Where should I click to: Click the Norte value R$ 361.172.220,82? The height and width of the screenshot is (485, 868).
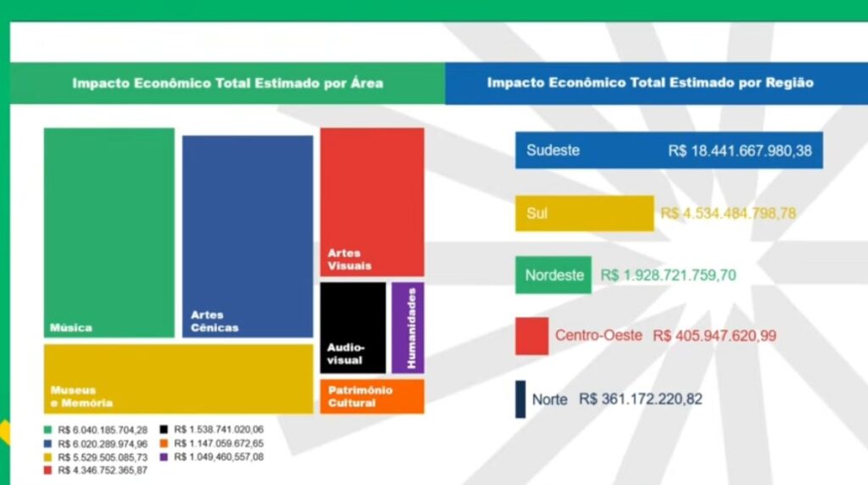(x=641, y=399)
